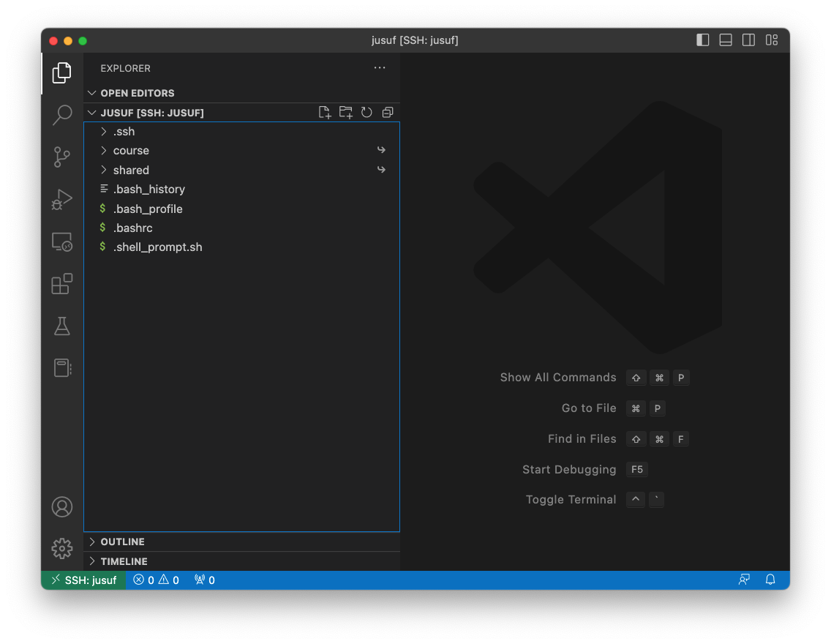Open Run and Debug view
The image size is (831, 644).
coord(62,199)
